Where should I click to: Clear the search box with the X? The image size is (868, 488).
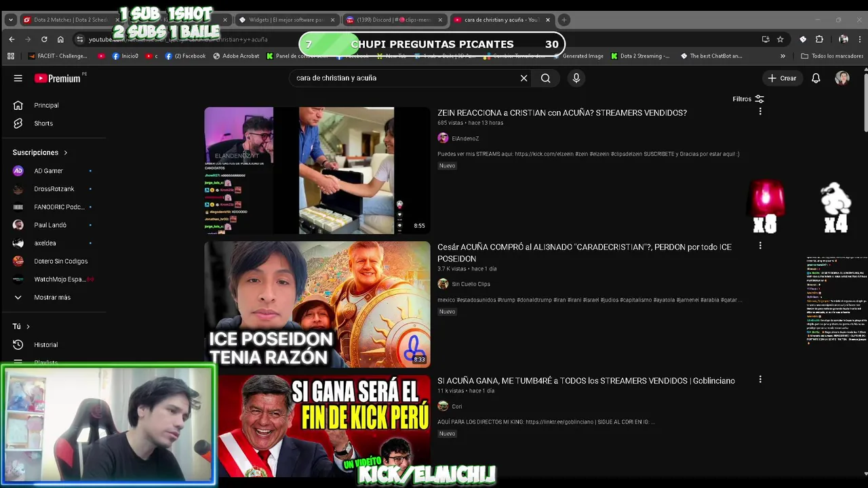[524, 78]
